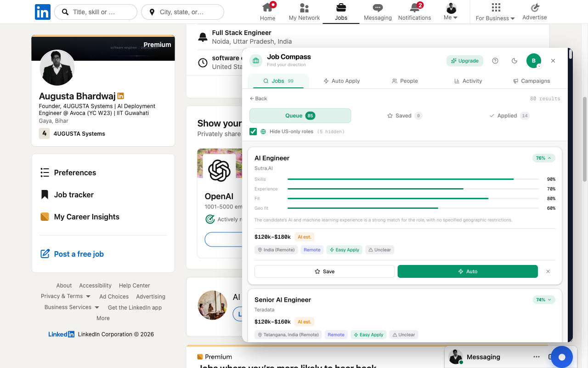
Task: Open the Advertise nav item
Action: [535, 12]
